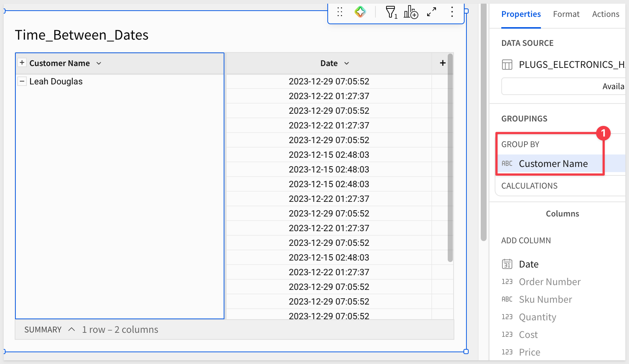Click the first 2023-12-29 07:05:52 date cell

click(329, 81)
